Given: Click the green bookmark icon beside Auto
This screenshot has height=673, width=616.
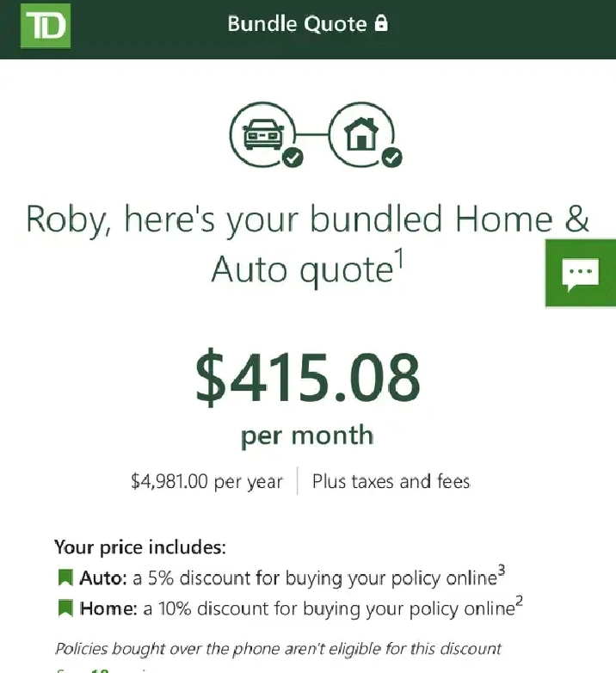Looking at the screenshot, I should click(65, 578).
